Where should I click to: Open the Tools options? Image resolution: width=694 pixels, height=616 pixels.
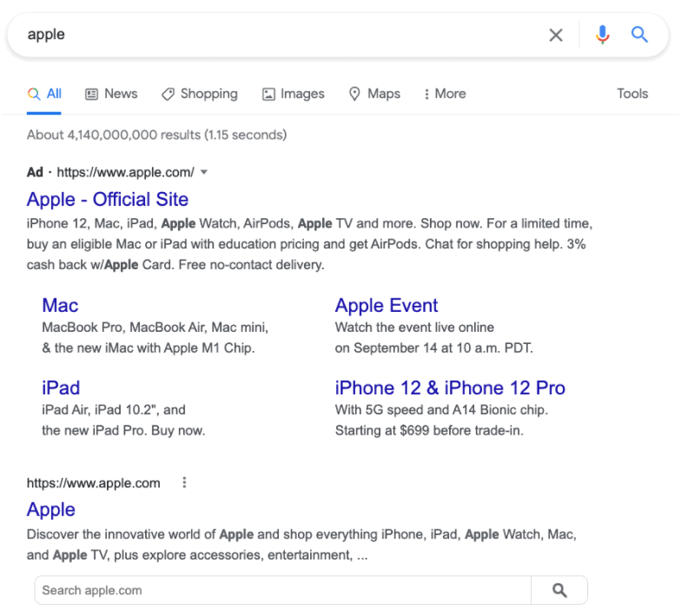click(632, 94)
